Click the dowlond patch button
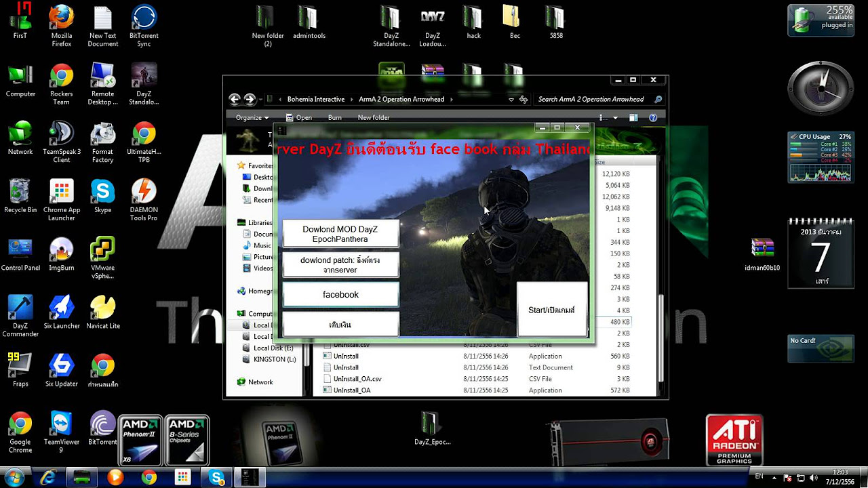Screen dimensions: 868x488 click(x=340, y=264)
